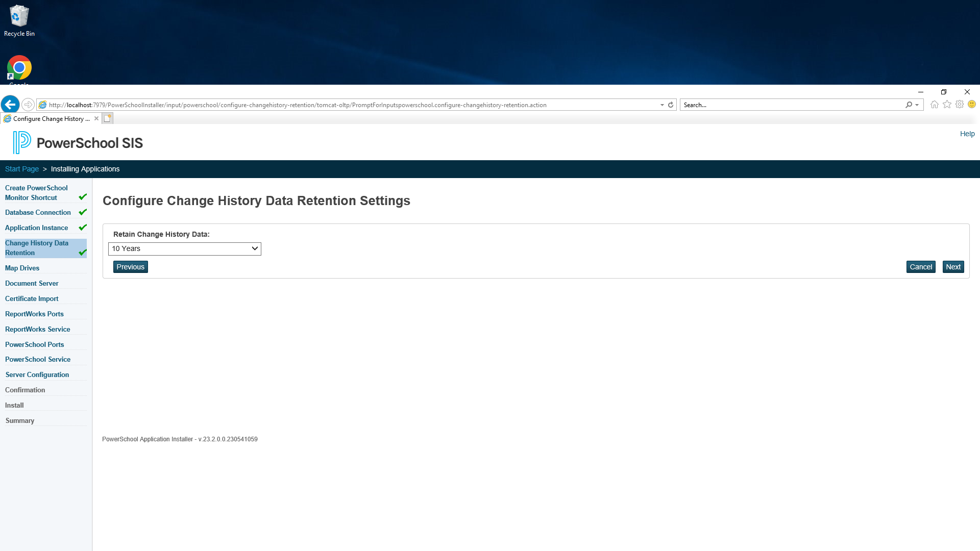The width and height of the screenshot is (980, 551).
Task: Select the Configure Change History tab
Action: (x=51, y=118)
